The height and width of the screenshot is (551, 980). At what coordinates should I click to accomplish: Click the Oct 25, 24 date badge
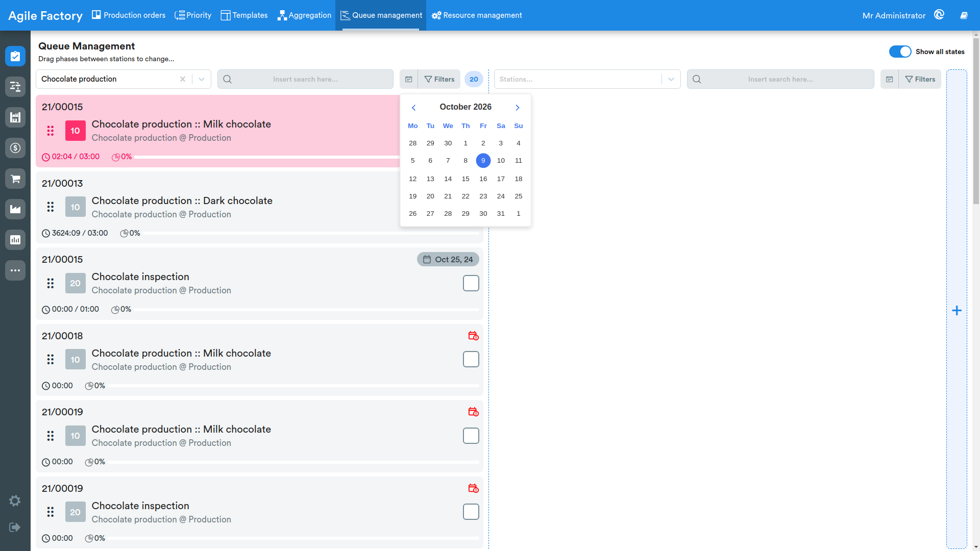click(448, 259)
